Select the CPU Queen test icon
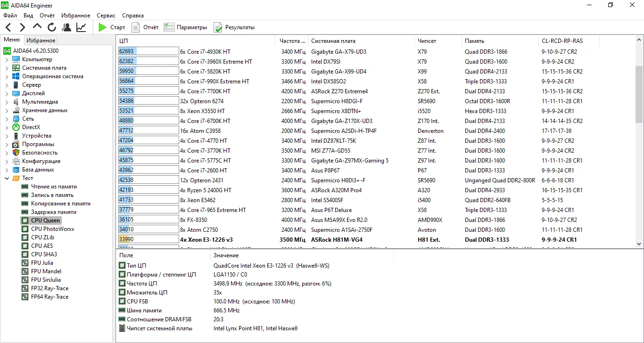This screenshot has width=644, height=343. [x=25, y=220]
